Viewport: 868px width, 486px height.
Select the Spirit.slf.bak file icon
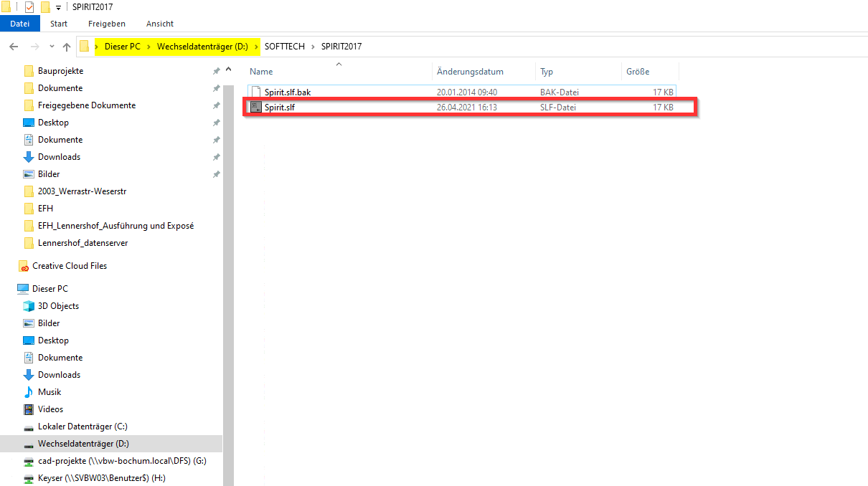(x=255, y=92)
